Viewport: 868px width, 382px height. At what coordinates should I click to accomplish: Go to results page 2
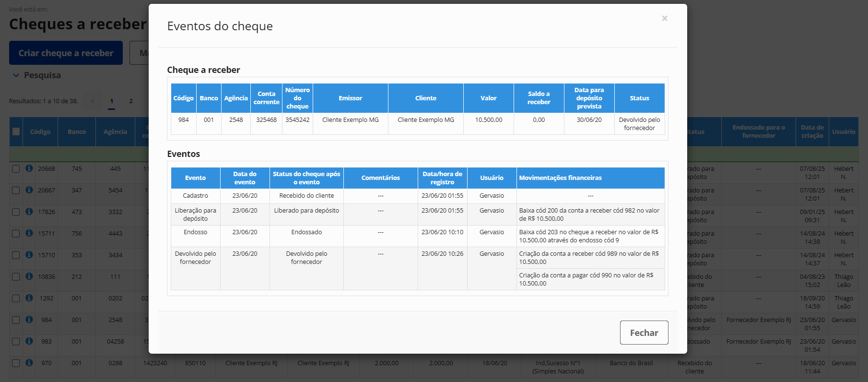(x=130, y=101)
